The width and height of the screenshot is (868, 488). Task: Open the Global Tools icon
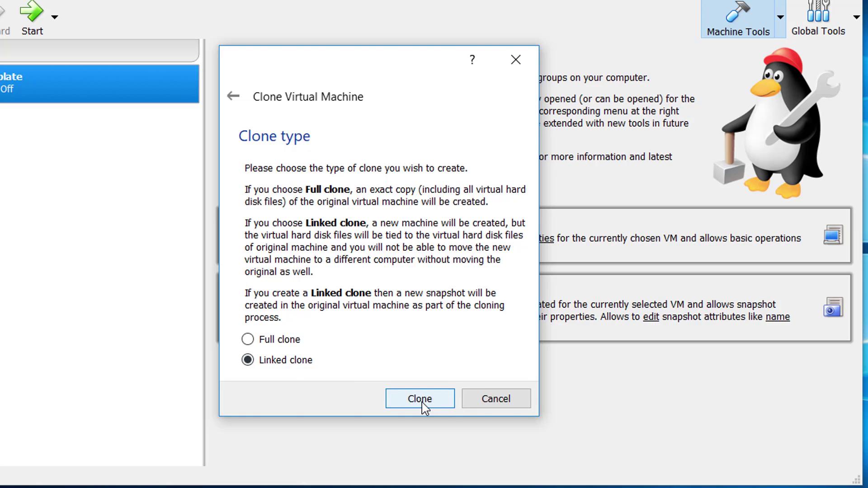click(x=818, y=12)
